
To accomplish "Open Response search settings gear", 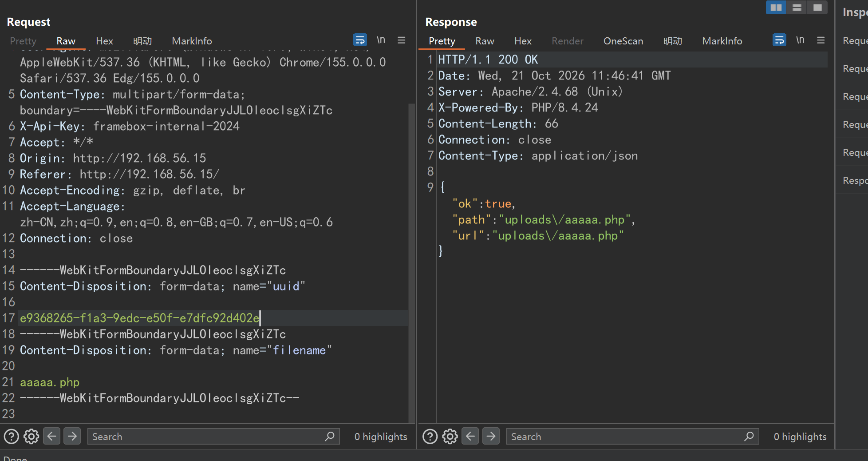I will 450,437.
